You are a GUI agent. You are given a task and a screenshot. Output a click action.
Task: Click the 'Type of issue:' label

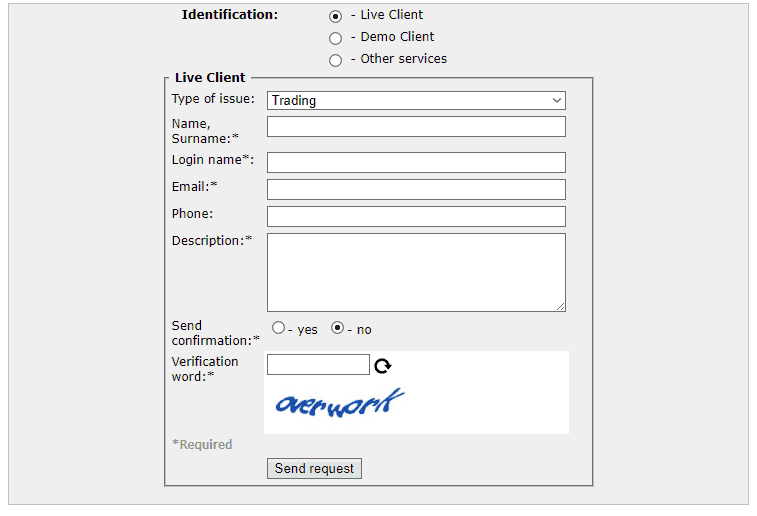click(x=213, y=98)
